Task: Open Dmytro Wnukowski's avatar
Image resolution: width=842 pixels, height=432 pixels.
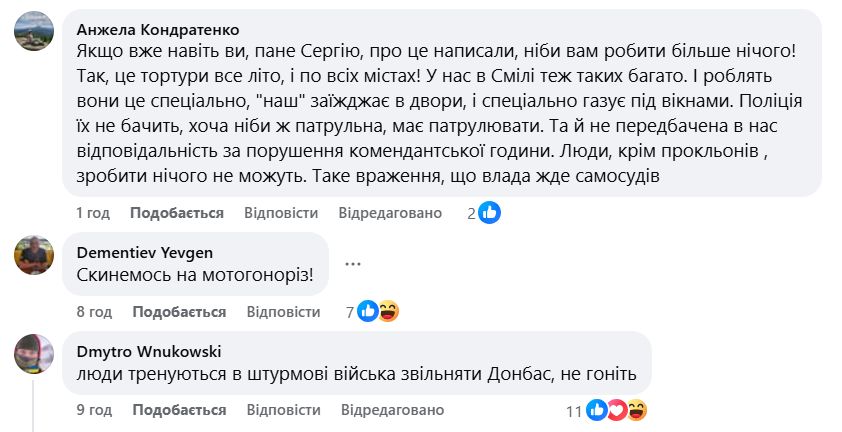Action: pos(33,353)
